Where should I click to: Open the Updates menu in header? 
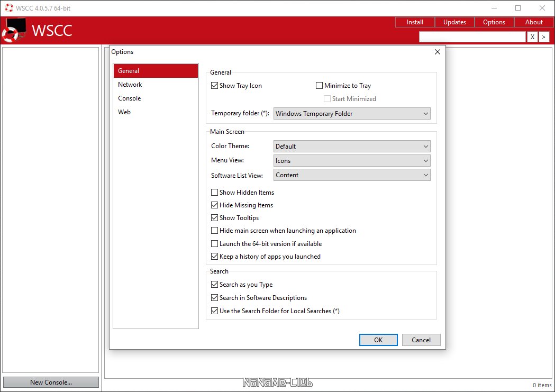(454, 22)
